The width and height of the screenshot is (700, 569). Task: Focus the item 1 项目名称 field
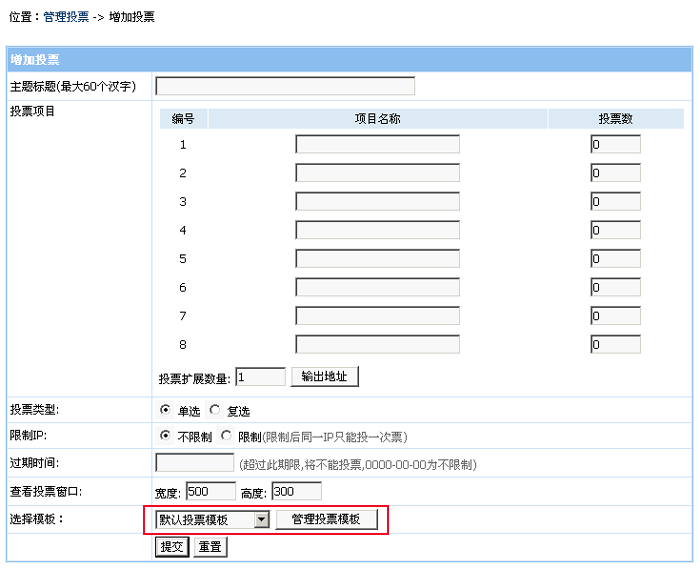(x=377, y=145)
